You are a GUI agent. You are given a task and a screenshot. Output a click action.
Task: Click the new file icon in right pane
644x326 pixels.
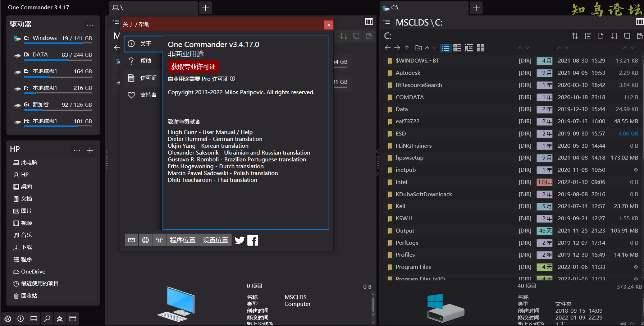(600, 36)
